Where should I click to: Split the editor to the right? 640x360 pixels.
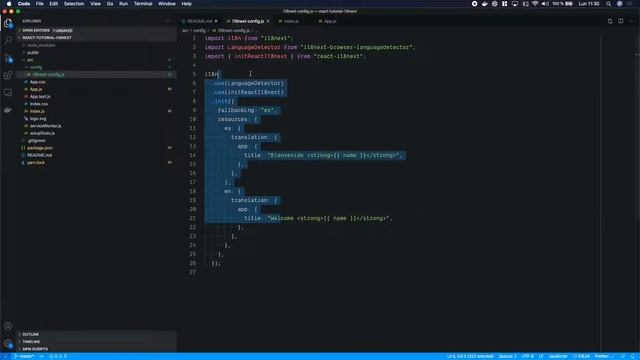pyautogui.click(x=620, y=21)
